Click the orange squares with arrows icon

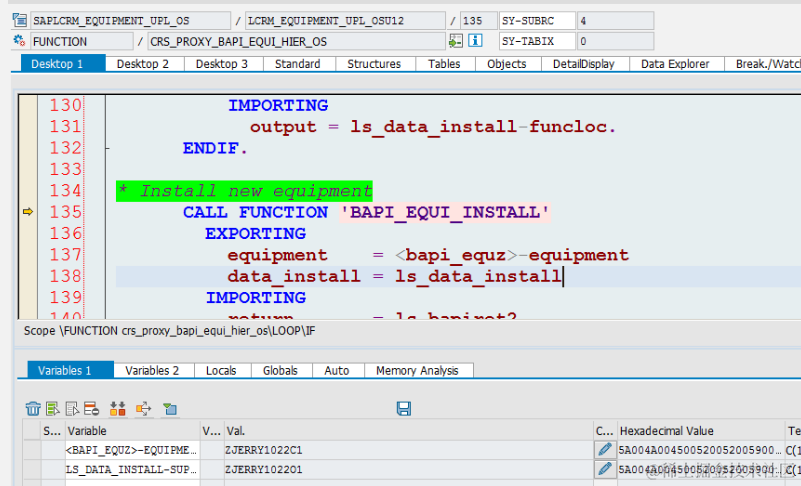(x=117, y=408)
